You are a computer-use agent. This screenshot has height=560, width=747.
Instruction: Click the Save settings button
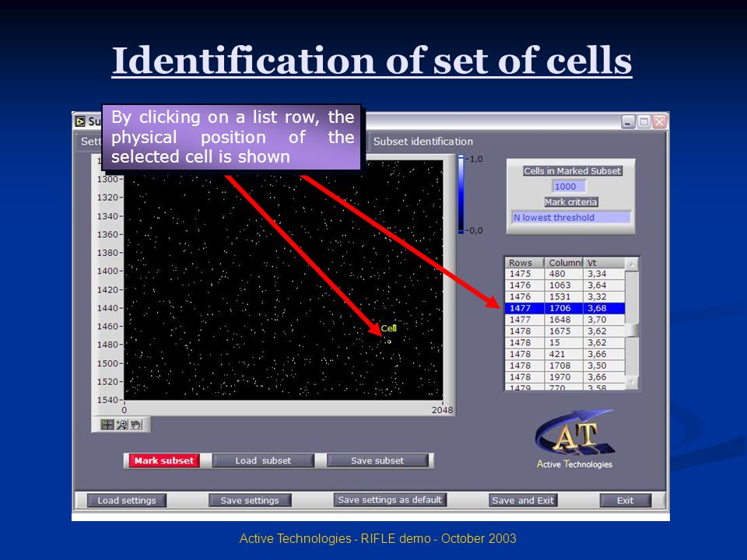pos(250,500)
